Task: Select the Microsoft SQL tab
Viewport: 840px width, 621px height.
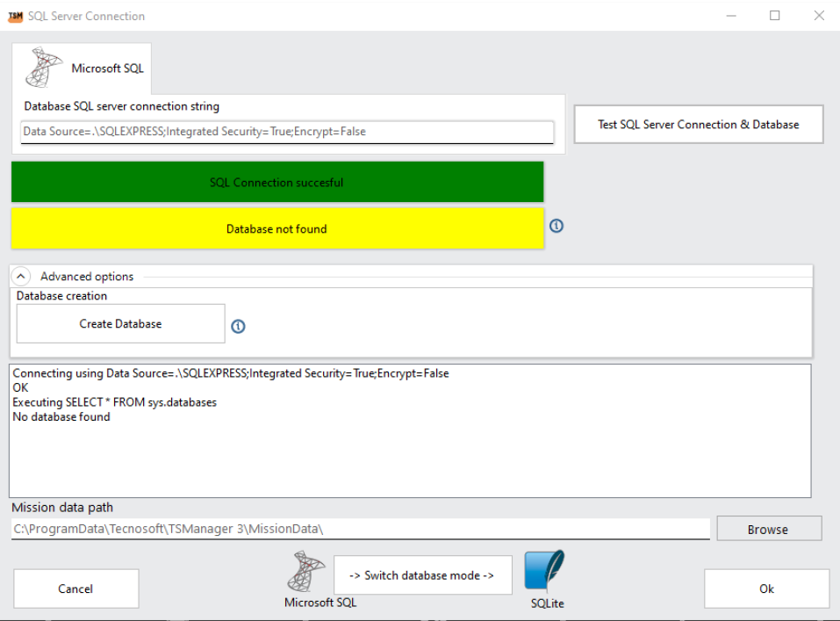Action: (82, 68)
